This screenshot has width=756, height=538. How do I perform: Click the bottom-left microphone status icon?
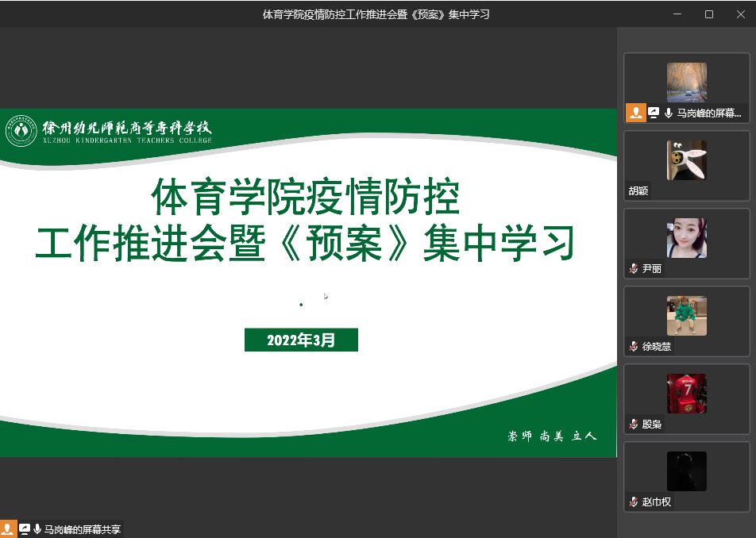tap(37, 529)
